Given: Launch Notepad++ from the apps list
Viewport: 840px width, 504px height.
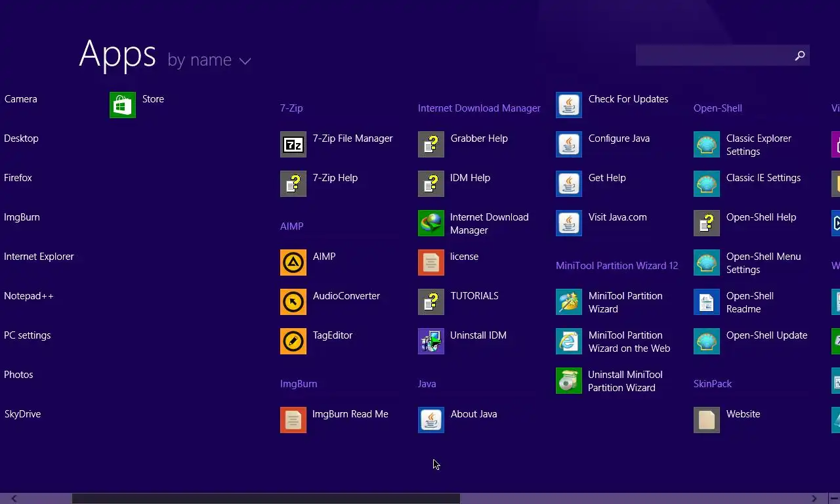Looking at the screenshot, I should click(29, 296).
